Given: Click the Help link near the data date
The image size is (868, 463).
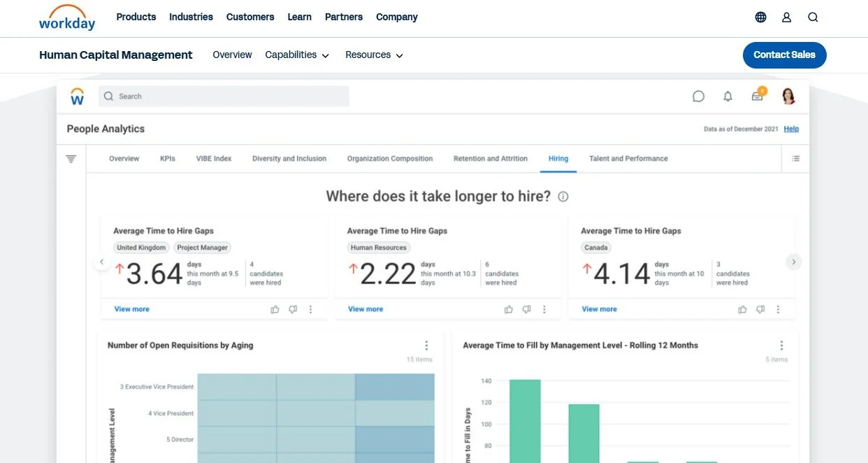Looking at the screenshot, I should [x=791, y=129].
